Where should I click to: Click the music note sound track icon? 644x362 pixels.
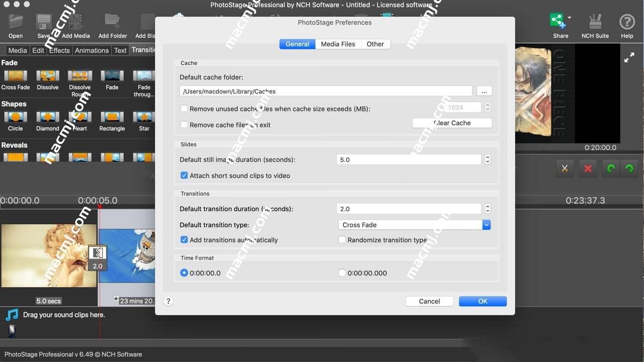pyautogui.click(x=12, y=315)
